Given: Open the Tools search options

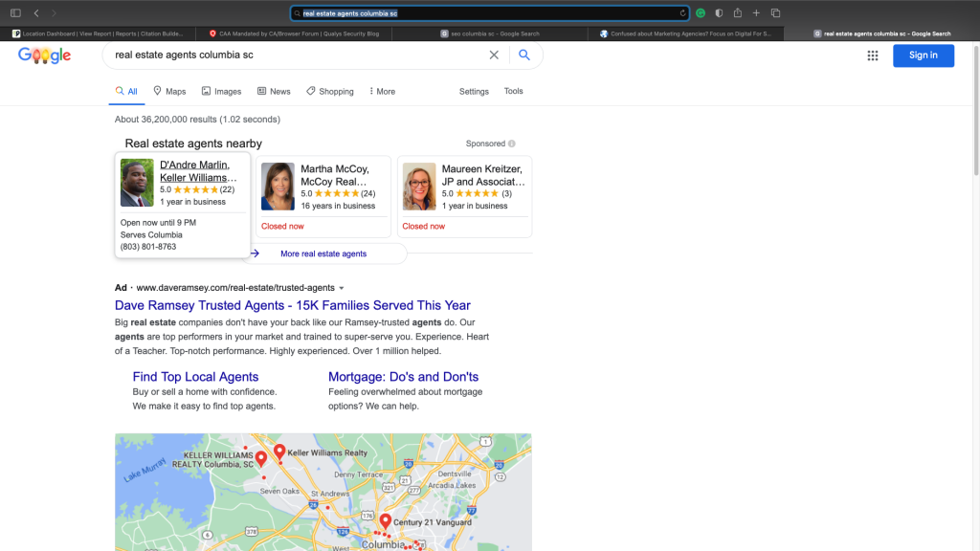Looking at the screenshot, I should (x=514, y=92).
